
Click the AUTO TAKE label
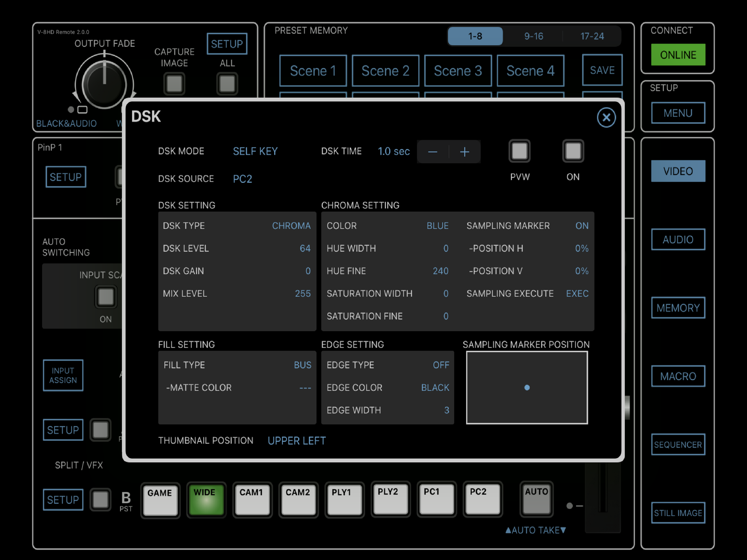point(536,530)
